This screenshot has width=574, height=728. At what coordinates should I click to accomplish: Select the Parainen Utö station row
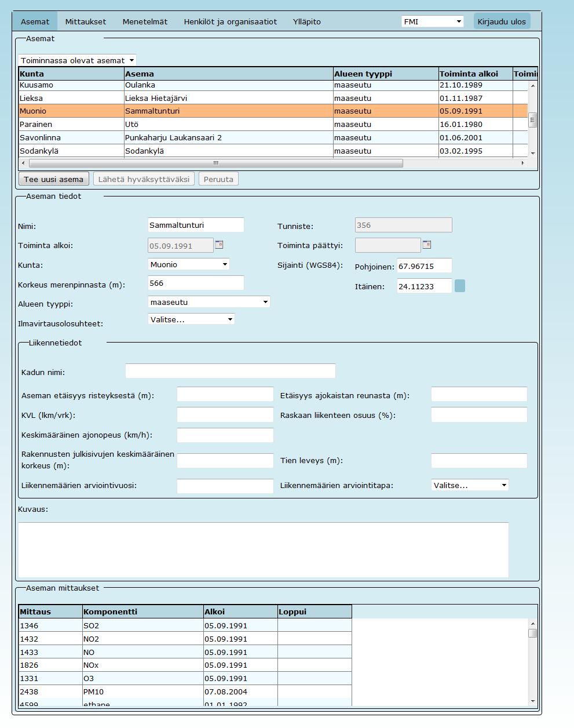point(273,124)
